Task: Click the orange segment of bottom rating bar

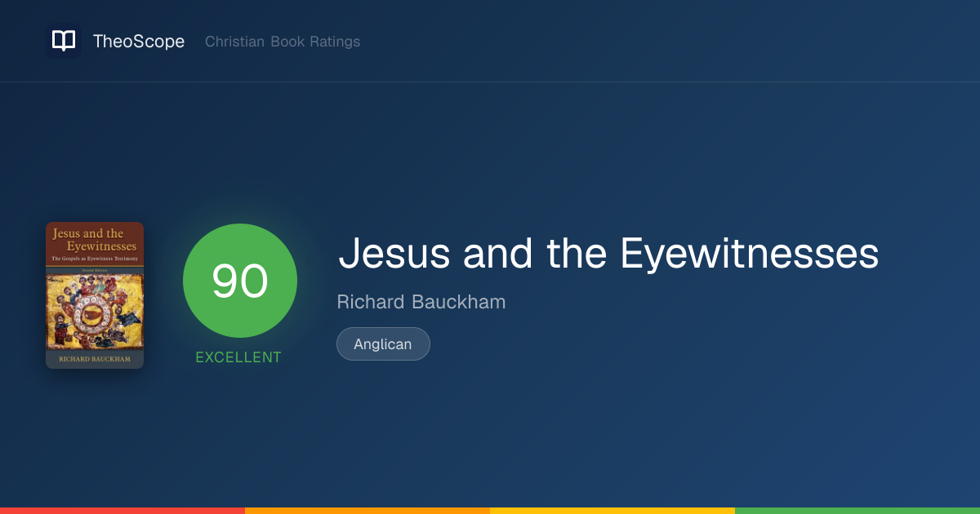Action: [367, 511]
